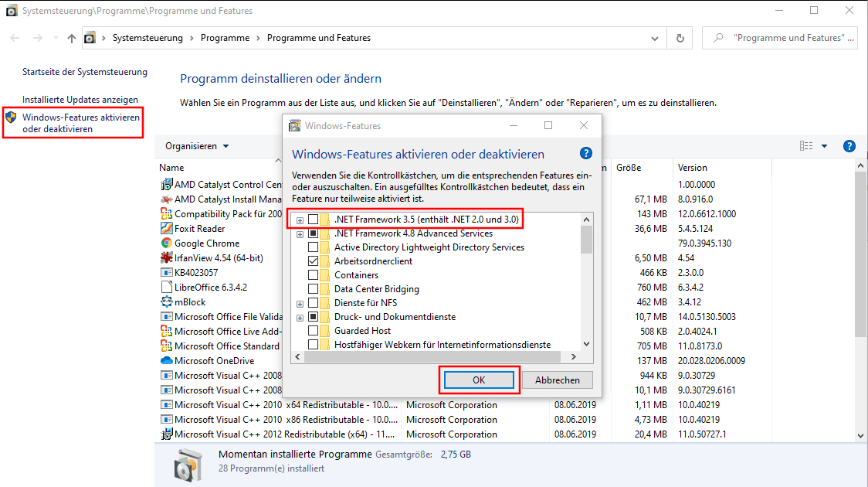
Task: Click features list right scroll arrow
Action: [x=574, y=357]
